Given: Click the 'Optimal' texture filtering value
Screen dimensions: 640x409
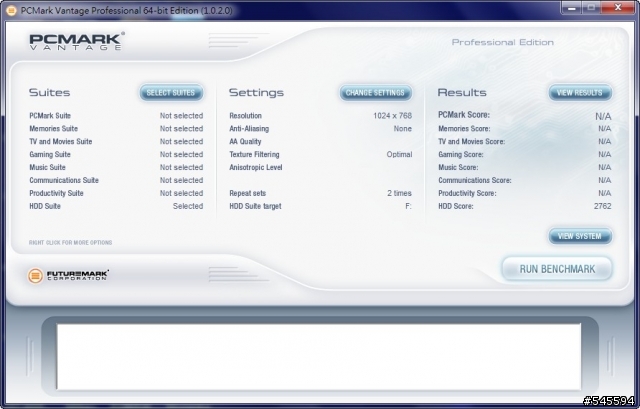Looking at the screenshot, I should point(399,154).
